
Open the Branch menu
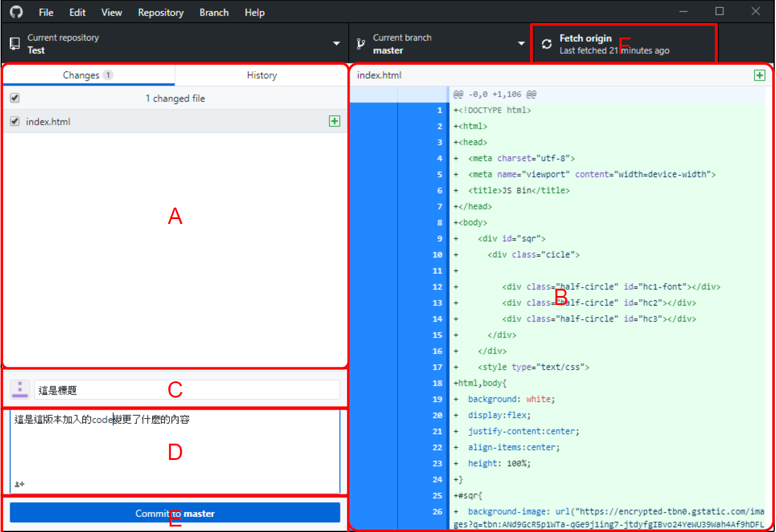[x=214, y=12]
